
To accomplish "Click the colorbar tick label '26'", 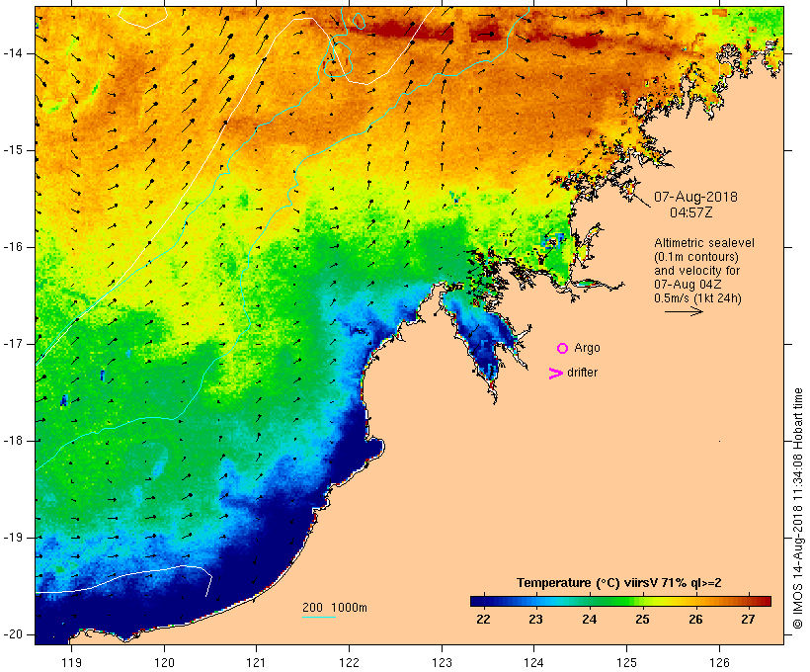I will click(x=695, y=620).
